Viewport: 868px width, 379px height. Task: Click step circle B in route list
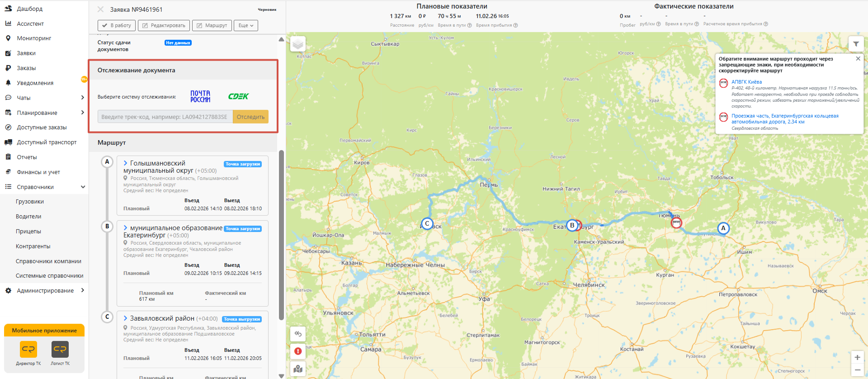[107, 227]
